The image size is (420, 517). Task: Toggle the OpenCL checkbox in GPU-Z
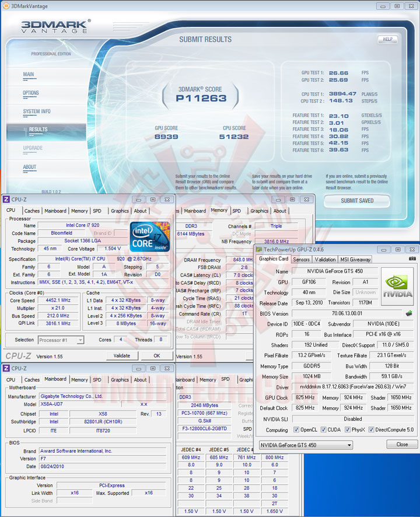(296, 429)
